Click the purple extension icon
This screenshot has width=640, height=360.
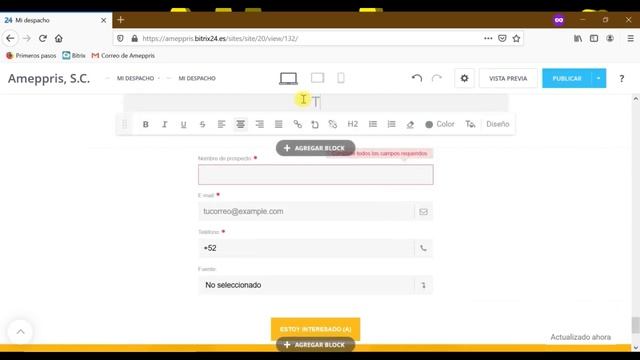click(x=559, y=20)
